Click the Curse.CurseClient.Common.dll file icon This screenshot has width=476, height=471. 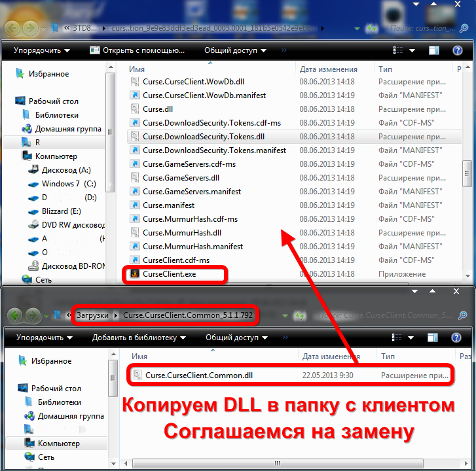click(137, 375)
